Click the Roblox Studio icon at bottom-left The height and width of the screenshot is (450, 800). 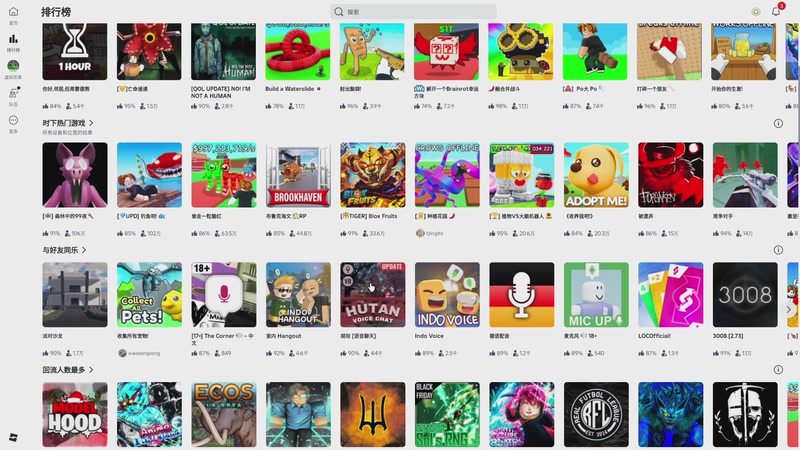coord(13,437)
